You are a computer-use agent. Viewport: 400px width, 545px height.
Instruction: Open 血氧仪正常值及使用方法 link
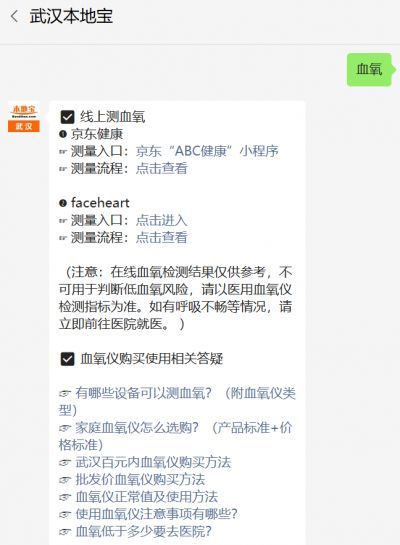(147, 497)
